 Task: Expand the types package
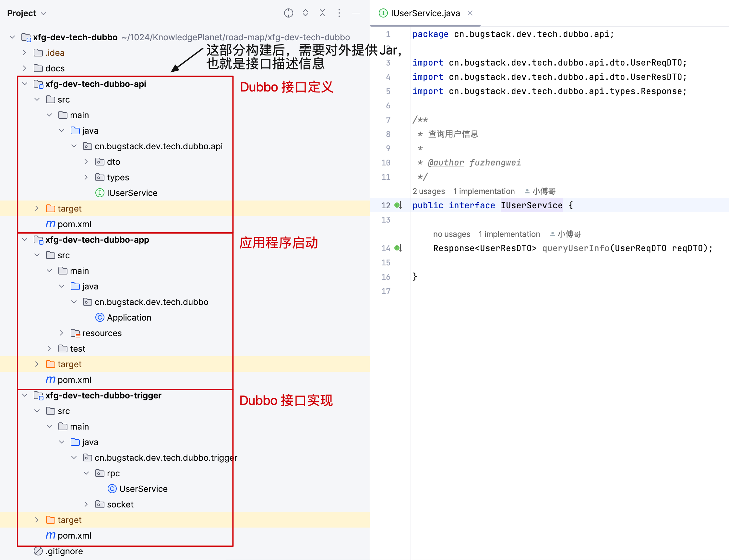(86, 177)
